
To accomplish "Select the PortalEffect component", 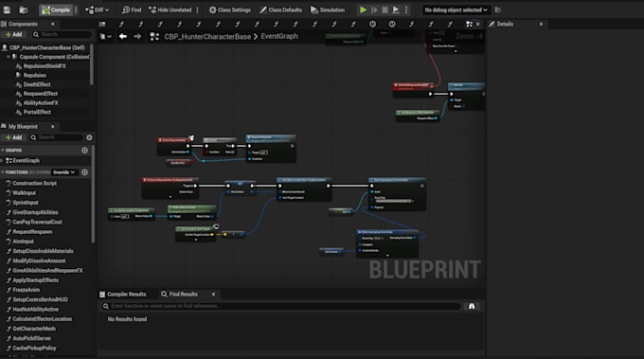I will pos(37,112).
